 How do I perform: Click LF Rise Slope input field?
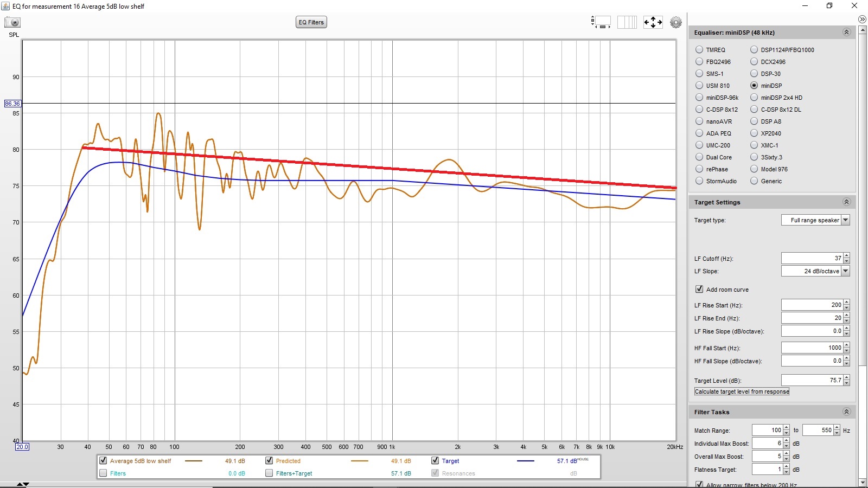pos(812,331)
